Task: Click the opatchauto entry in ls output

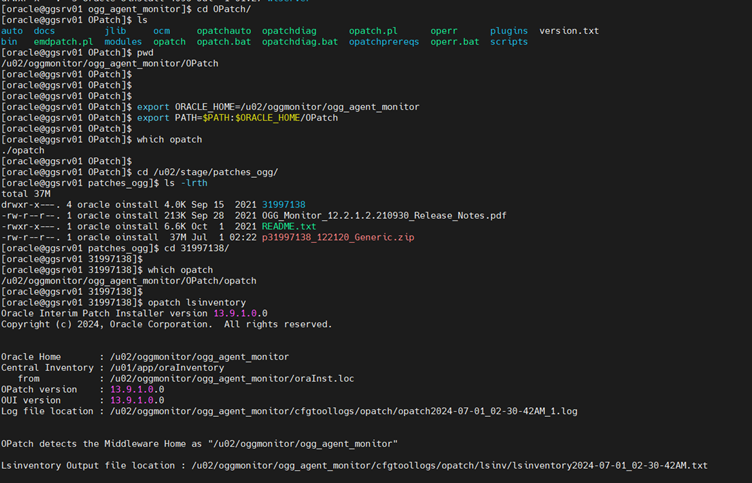Action: (x=225, y=31)
